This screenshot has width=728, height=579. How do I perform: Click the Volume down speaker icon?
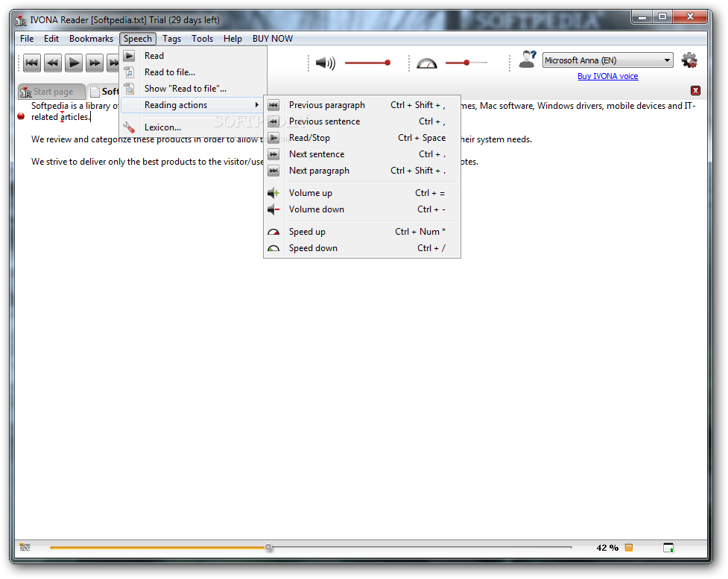[x=273, y=209]
